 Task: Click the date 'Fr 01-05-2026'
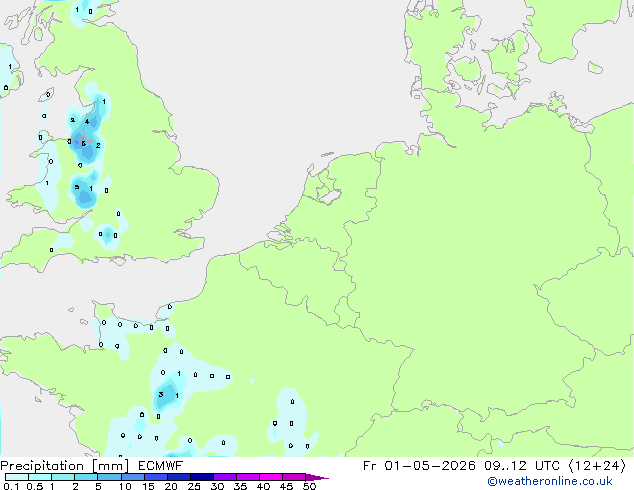pyautogui.click(x=419, y=466)
